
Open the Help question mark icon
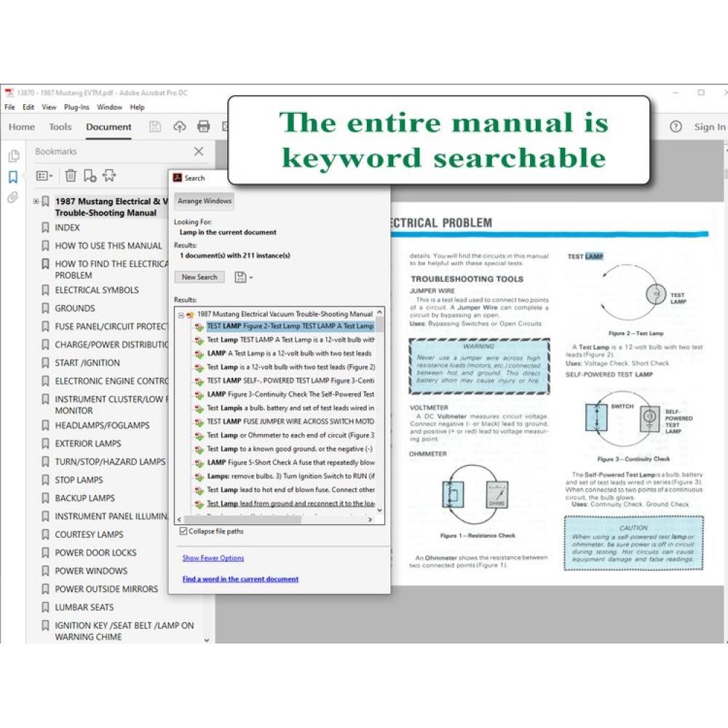point(676,127)
